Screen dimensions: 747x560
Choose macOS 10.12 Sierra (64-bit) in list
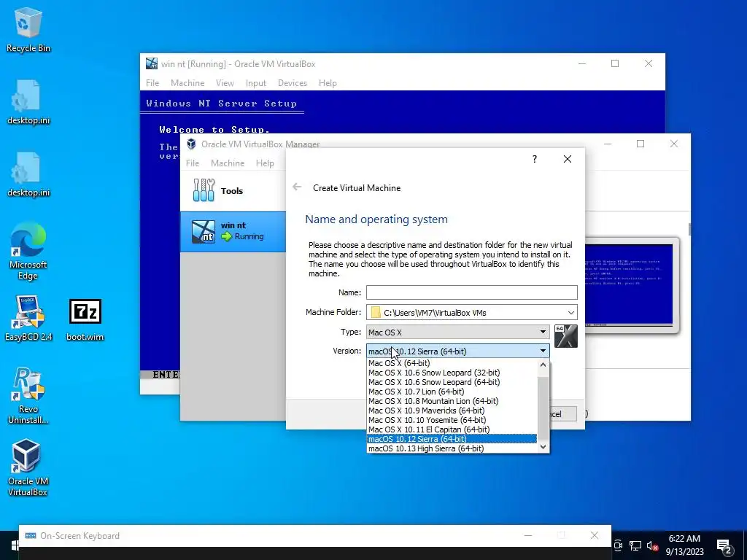(452, 439)
